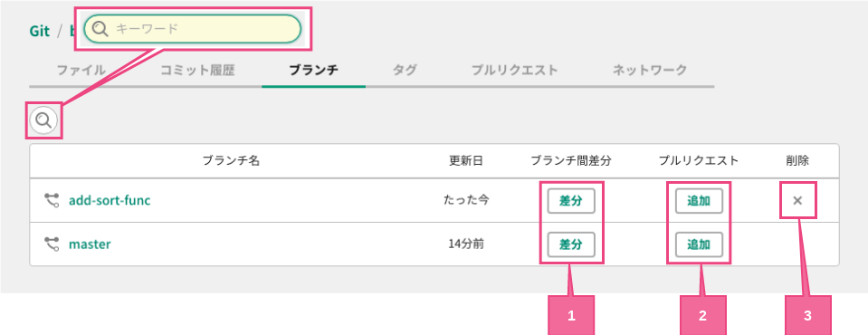Open the master branch link

coord(90,244)
